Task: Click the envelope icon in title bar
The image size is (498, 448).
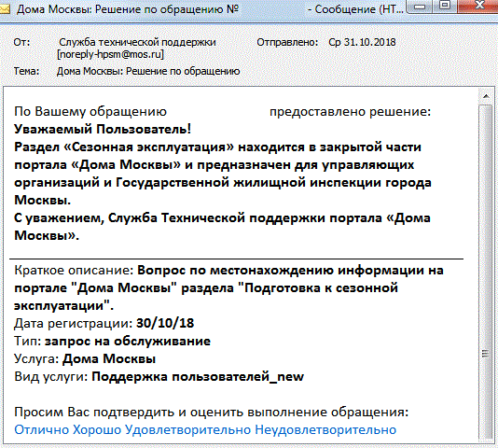Action: 5,9
